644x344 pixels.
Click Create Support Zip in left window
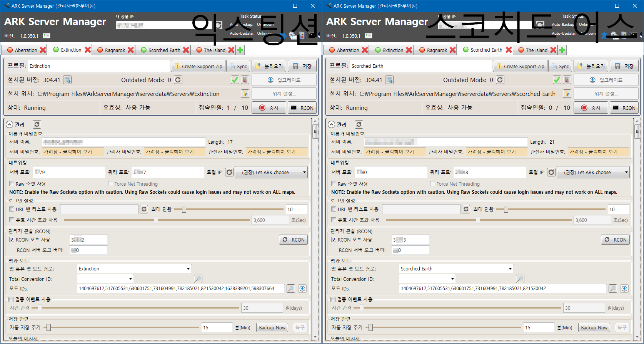pos(198,66)
